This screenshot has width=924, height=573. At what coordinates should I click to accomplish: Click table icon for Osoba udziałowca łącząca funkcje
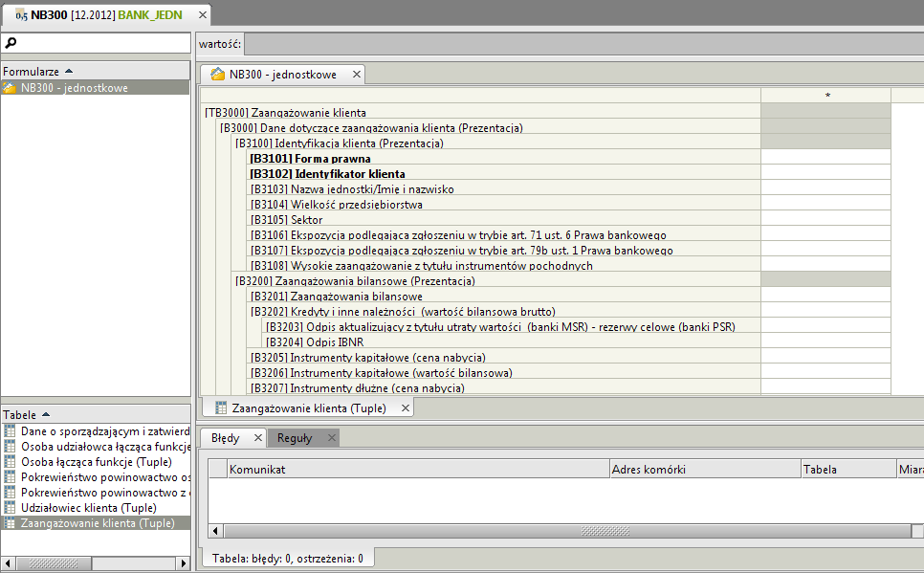10,447
